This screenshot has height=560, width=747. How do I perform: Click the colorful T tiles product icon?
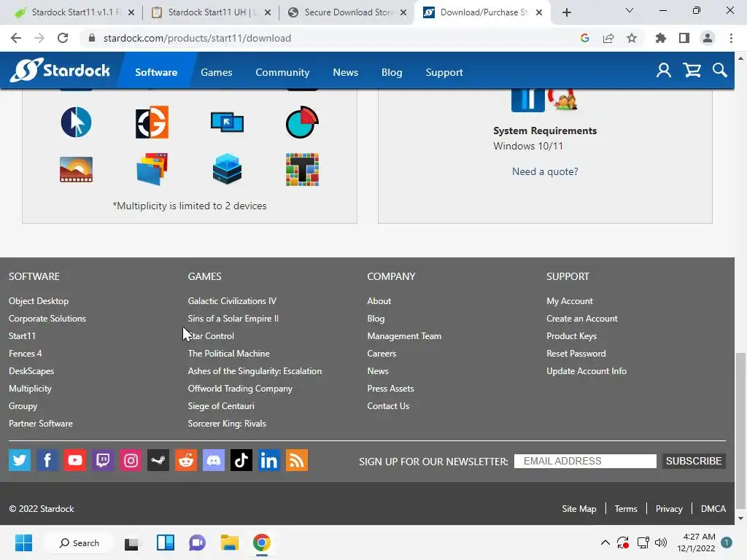(x=302, y=169)
